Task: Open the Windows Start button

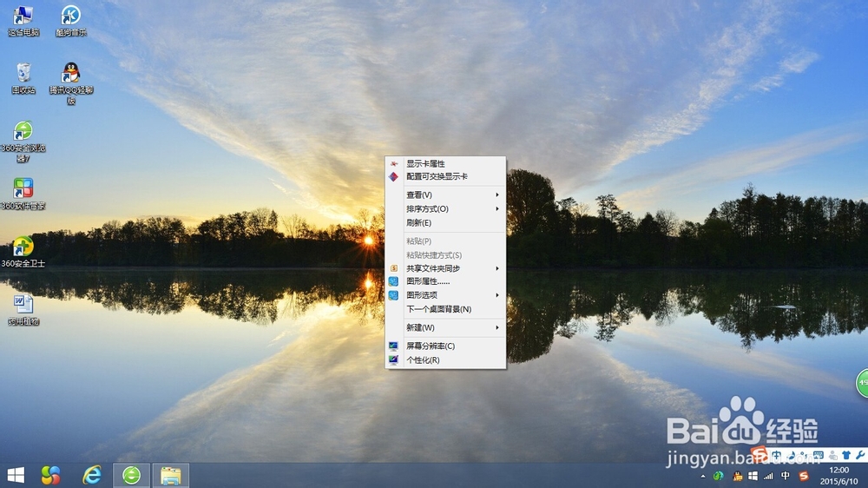Action: 16,475
